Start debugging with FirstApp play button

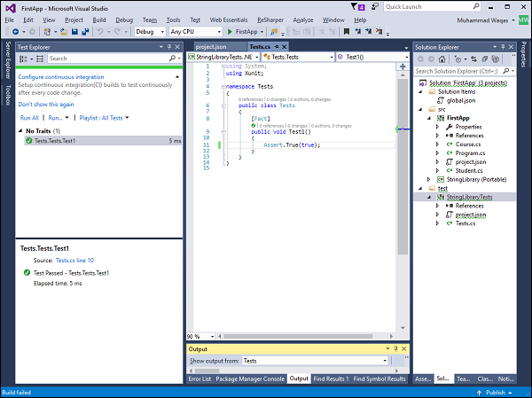[230, 31]
